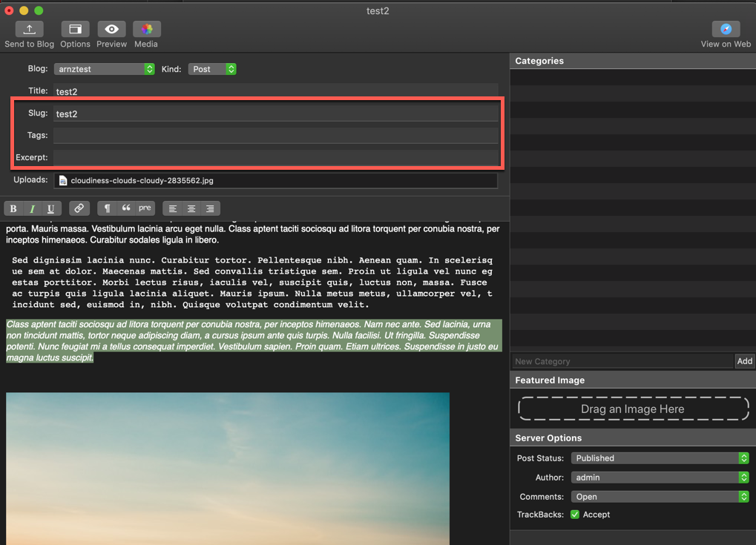
Task: Toggle italic formatting
Action: (x=32, y=208)
